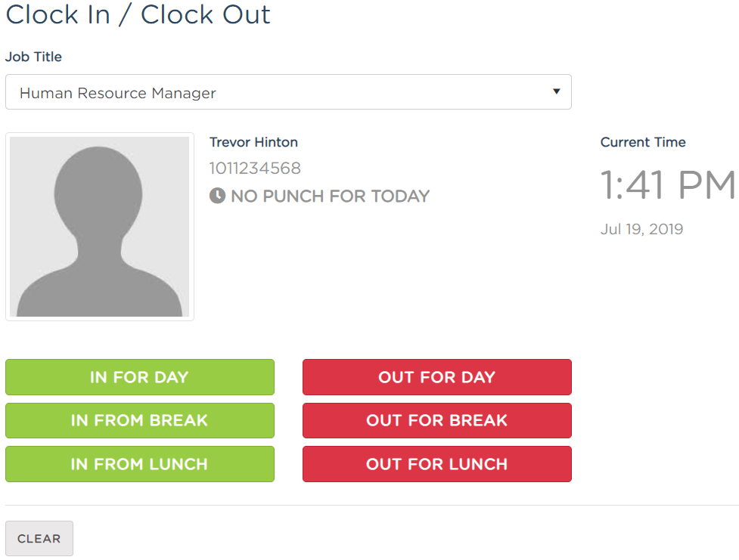
Task: Punch OUT FOR LUNCH
Action: pos(437,464)
